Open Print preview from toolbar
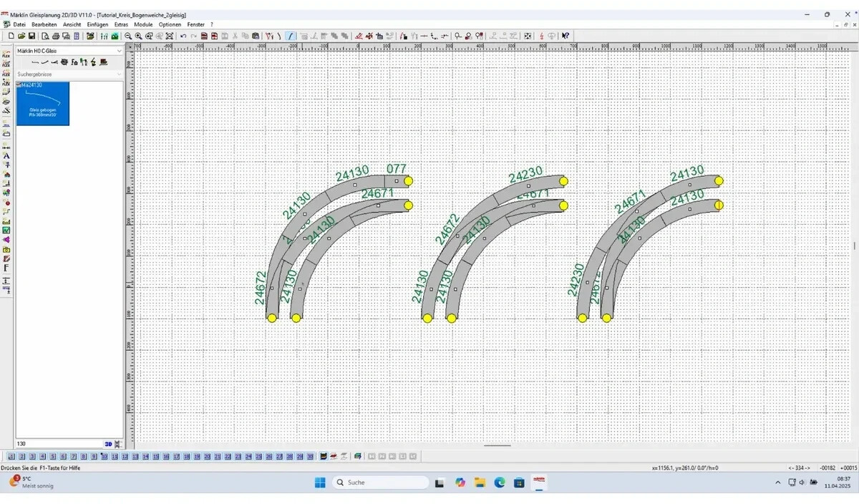 click(45, 36)
